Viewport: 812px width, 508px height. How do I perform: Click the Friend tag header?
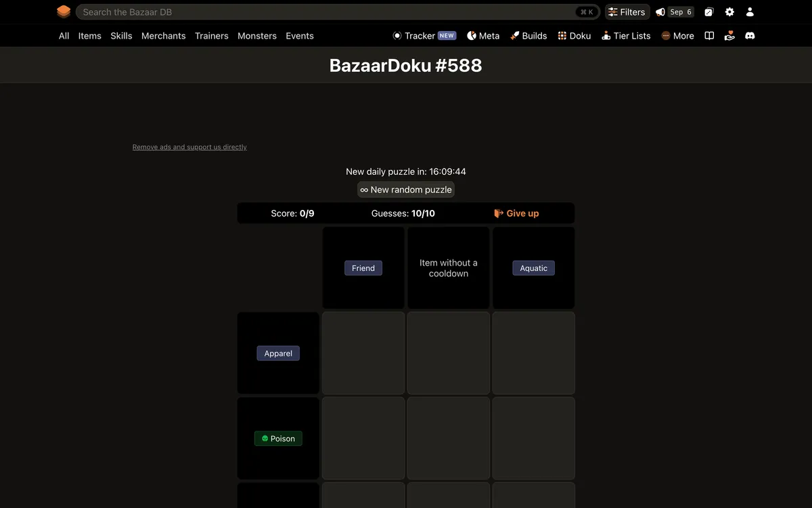pos(363,268)
